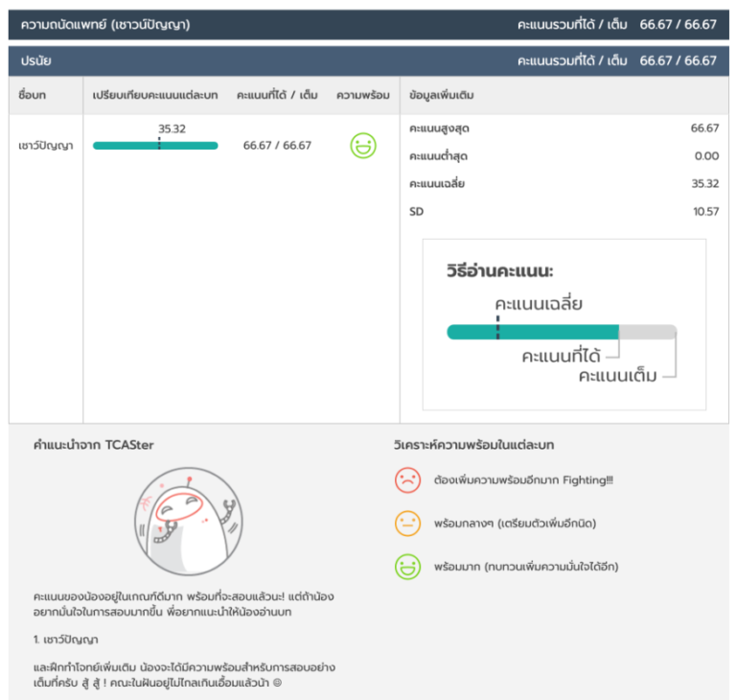Click the เชาวน์ปัญญา chapter name in the table row
Image resolution: width=736 pixels, height=700 pixels.
[x=45, y=146]
